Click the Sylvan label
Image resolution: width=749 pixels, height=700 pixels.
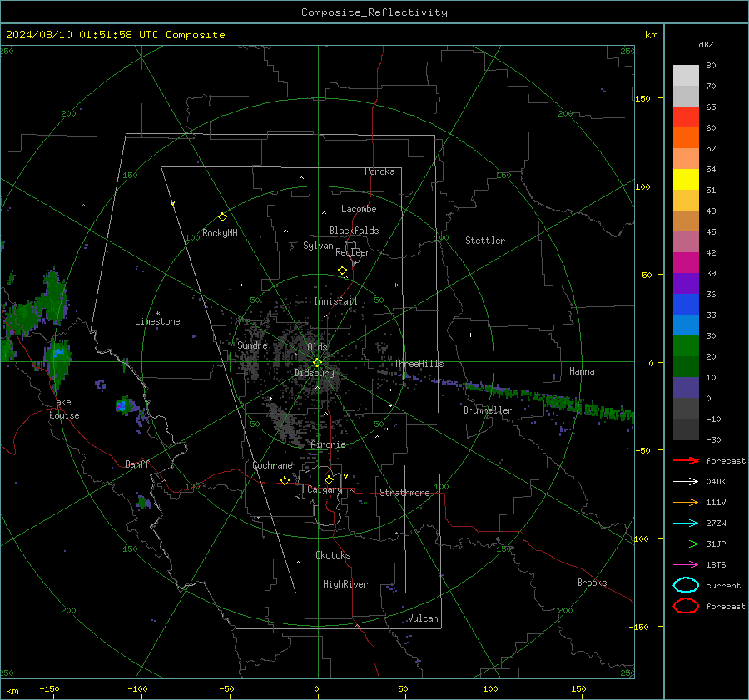(318, 246)
